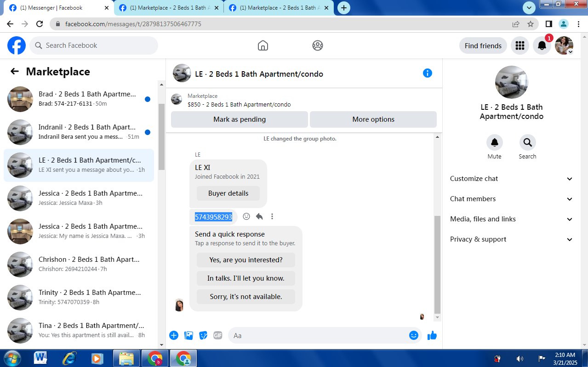
Task: Click More options button
Action: tap(373, 119)
